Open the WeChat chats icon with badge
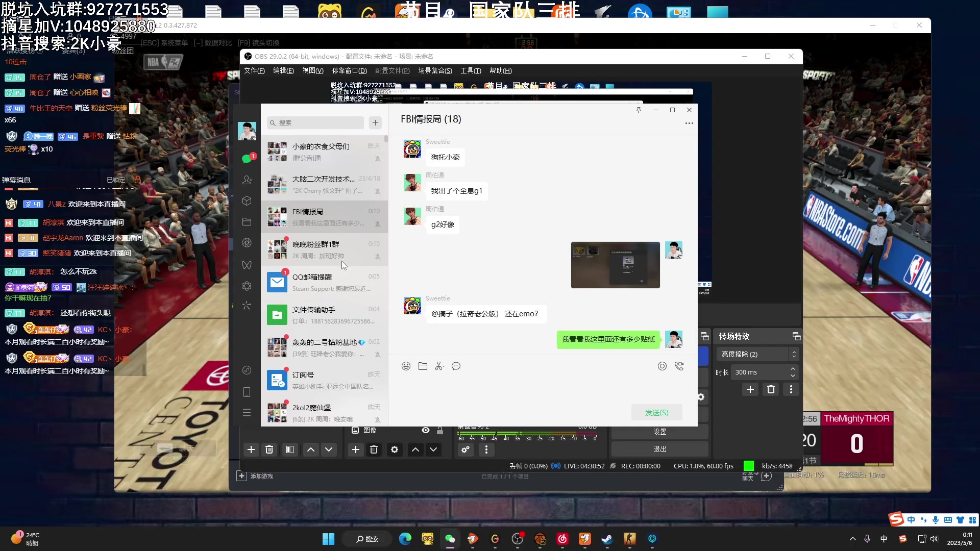 click(x=247, y=159)
